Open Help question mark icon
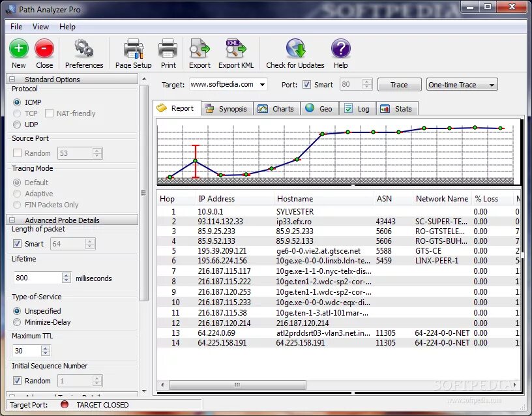This screenshot has height=416, width=532. [x=340, y=48]
